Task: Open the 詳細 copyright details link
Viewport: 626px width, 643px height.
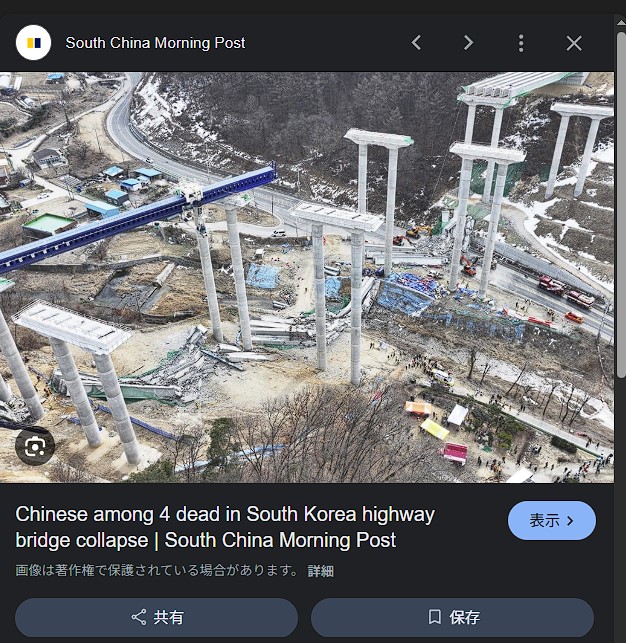Action: coord(321,571)
